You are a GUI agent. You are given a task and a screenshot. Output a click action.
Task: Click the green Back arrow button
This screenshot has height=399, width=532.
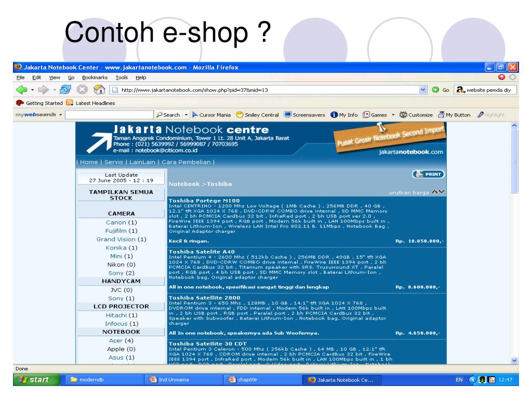coord(22,90)
